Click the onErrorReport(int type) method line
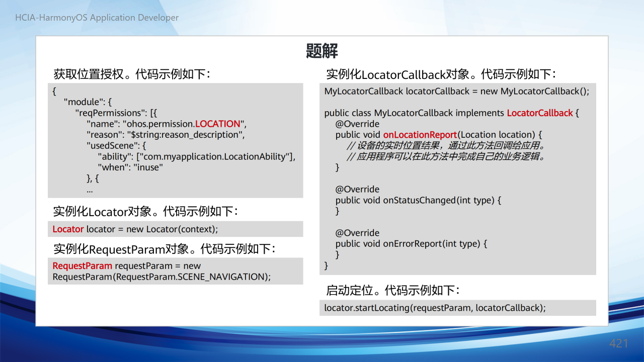Image resolution: width=644 pixels, height=362 pixels. [412, 244]
